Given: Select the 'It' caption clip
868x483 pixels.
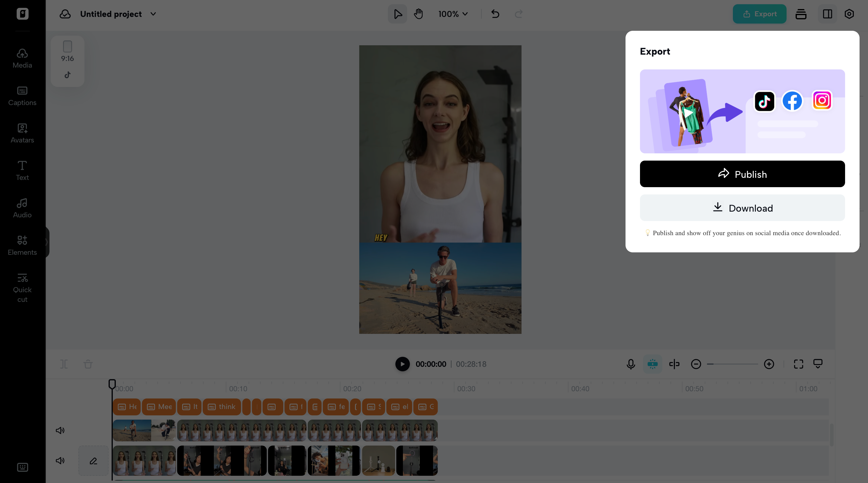Looking at the screenshot, I should [189, 407].
